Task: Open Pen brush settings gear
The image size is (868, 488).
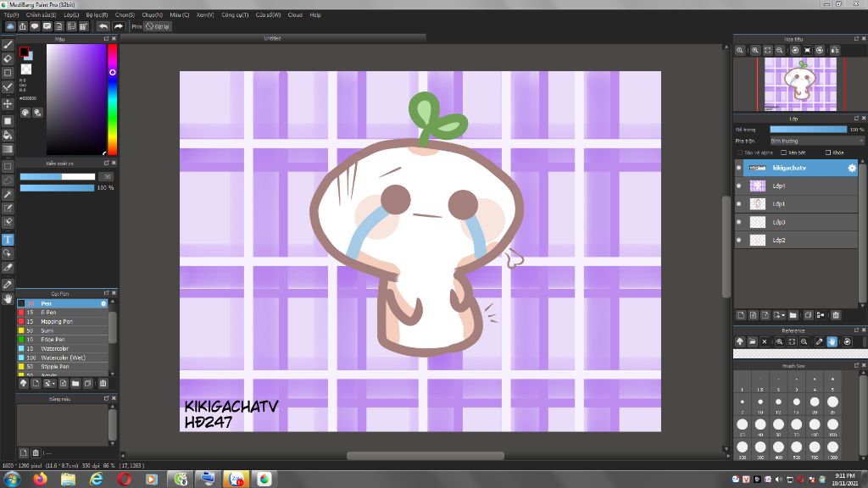Action: pos(103,304)
